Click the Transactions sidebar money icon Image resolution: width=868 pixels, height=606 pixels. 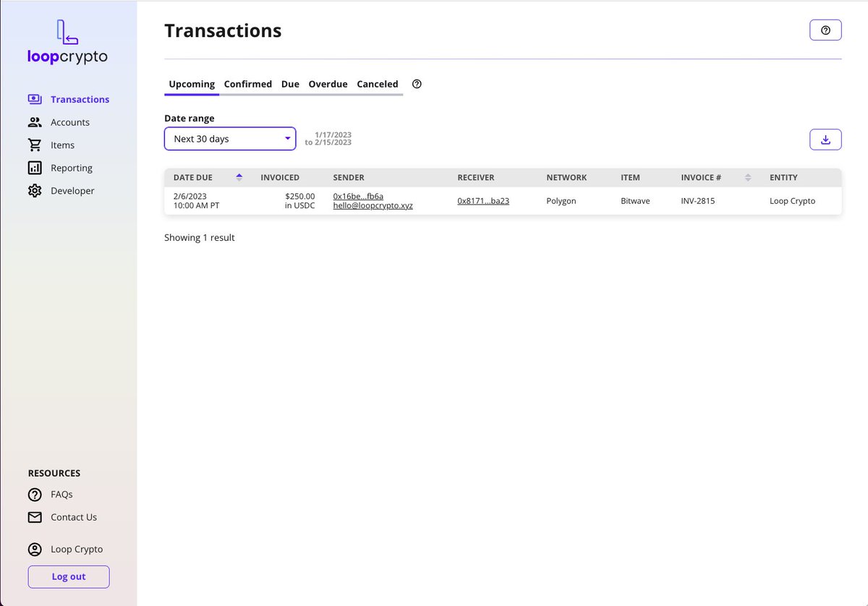pyautogui.click(x=35, y=99)
